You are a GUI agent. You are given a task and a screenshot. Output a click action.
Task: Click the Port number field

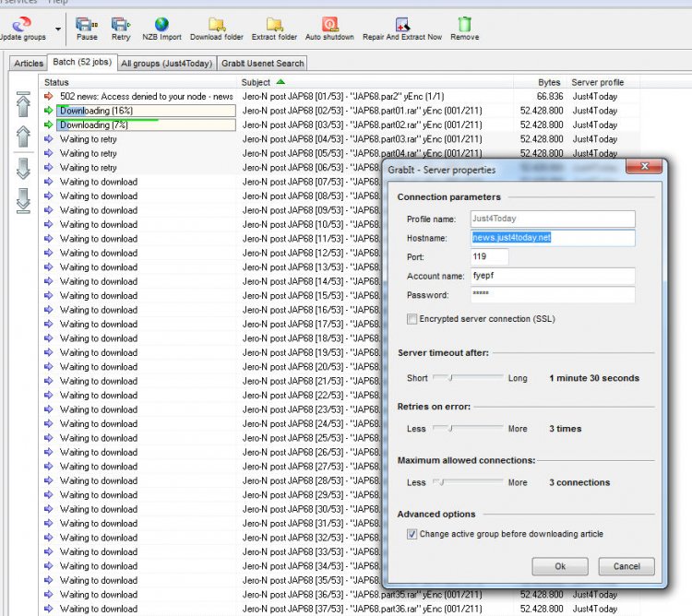point(489,257)
